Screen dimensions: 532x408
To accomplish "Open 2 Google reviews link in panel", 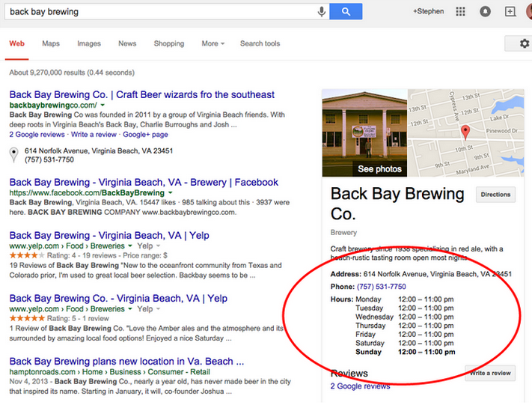I will click(x=360, y=386).
